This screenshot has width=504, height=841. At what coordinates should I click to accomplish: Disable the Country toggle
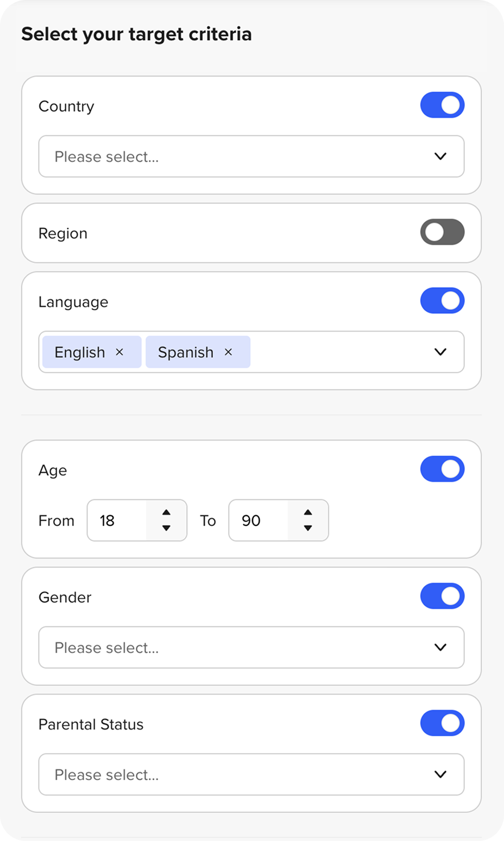442,105
